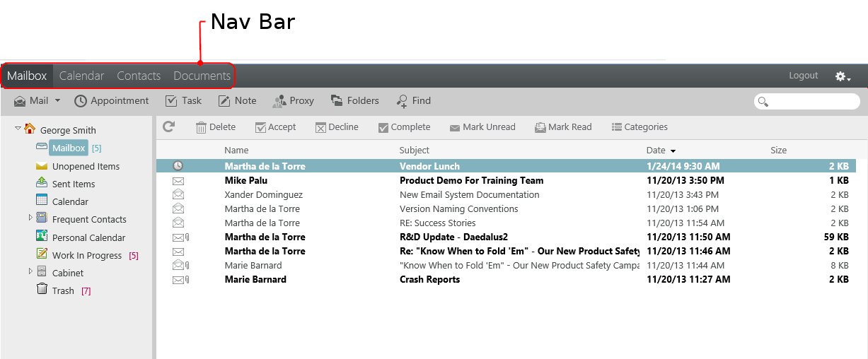Open the Categories list button
The image size is (868, 359).
640,127
